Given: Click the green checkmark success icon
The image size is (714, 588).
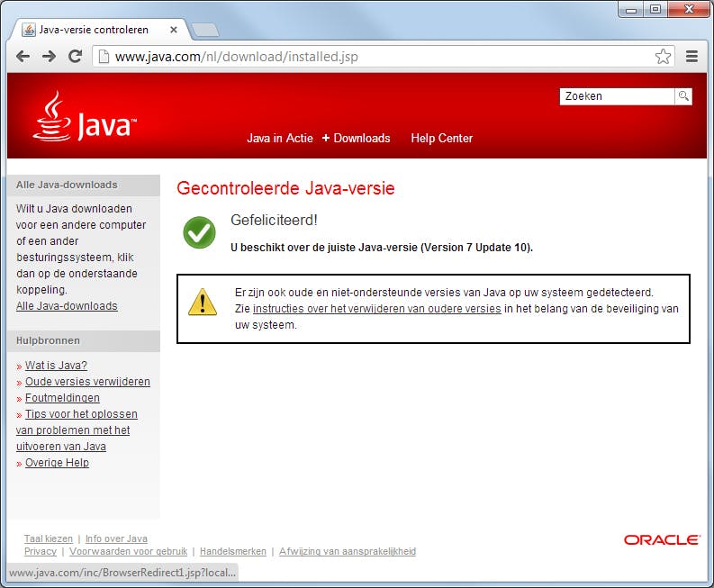Looking at the screenshot, I should coord(200,232).
